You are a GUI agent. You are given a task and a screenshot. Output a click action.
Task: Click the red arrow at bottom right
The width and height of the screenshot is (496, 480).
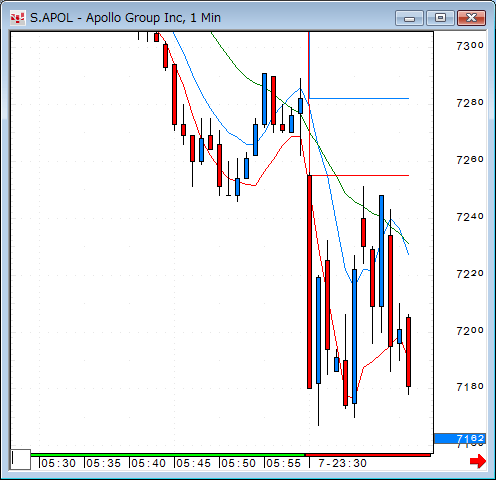tap(478, 461)
